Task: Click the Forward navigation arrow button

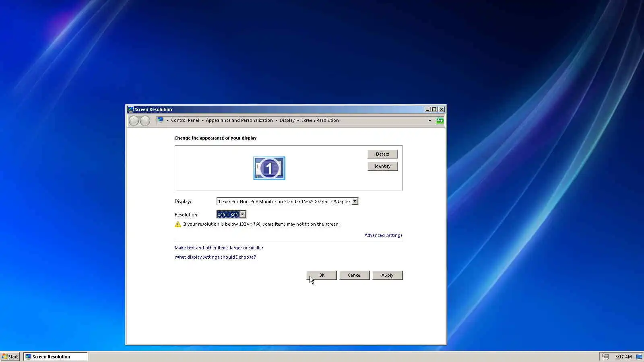Action: pyautogui.click(x=145, y=121)
